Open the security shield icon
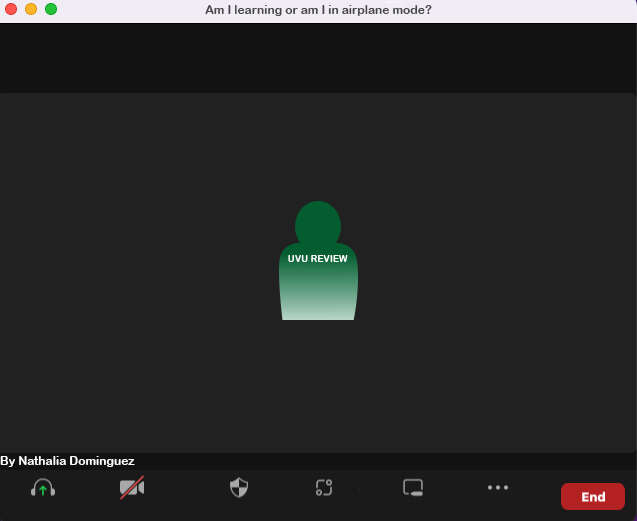The width and height of the screenshot is (637, 521). (x=239, y=487)
